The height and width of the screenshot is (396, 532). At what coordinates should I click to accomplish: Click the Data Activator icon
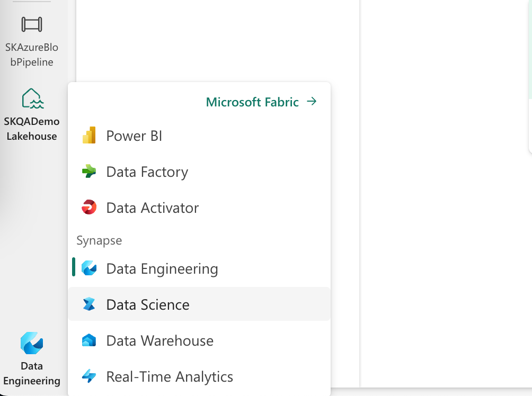tap(90, 208)
